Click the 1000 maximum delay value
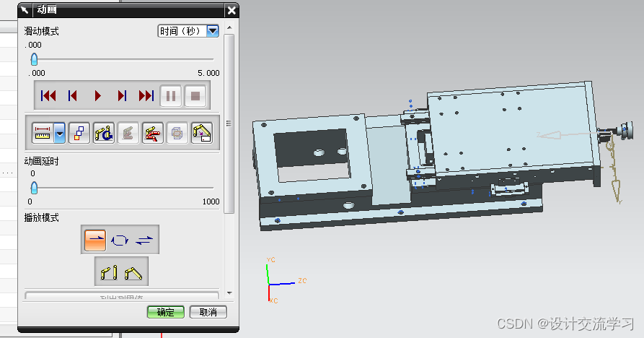 (x=211, y=201)
